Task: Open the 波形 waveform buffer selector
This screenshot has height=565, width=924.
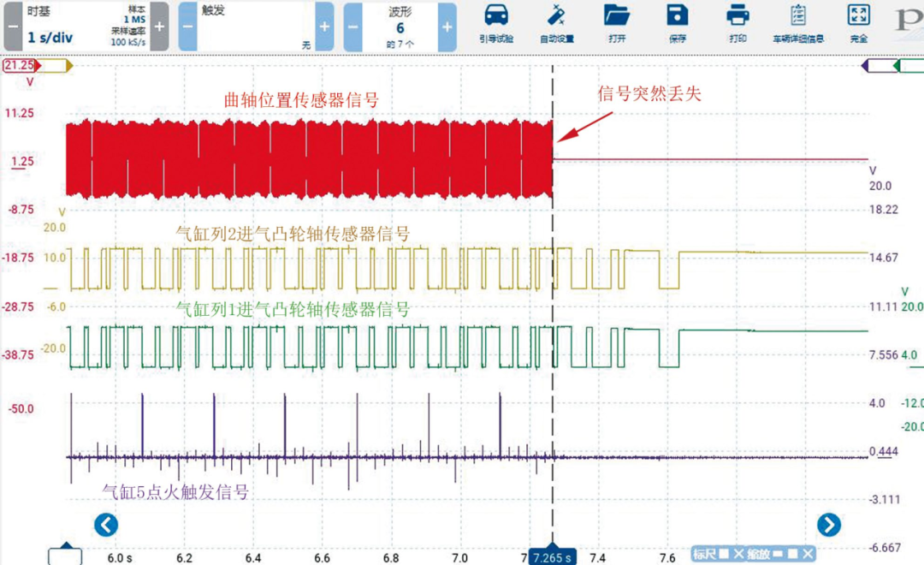Action: point(400,27)
